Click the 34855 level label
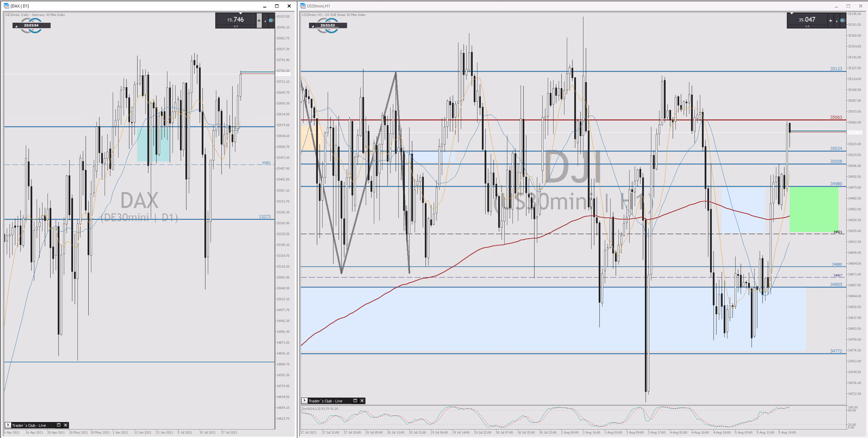This screenshot has width=868, height=438. point(836,284)
